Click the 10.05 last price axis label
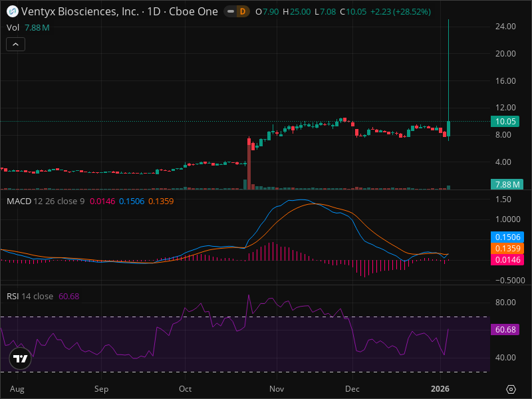Viewport: 532px width, 399px height. click(505, 122)
